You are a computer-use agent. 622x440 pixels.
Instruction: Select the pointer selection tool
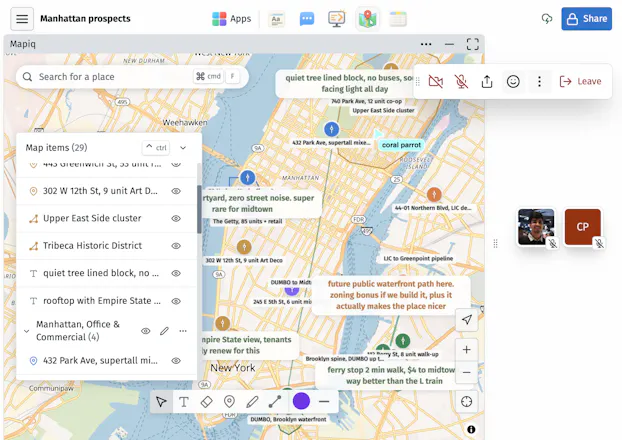click(x=161, y=402)
